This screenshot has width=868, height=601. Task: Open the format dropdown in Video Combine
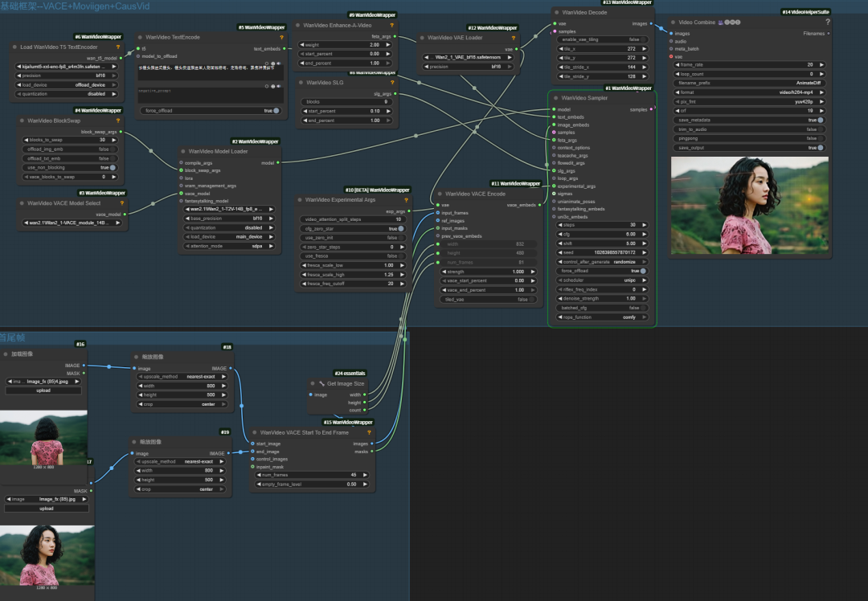(750, 92)
